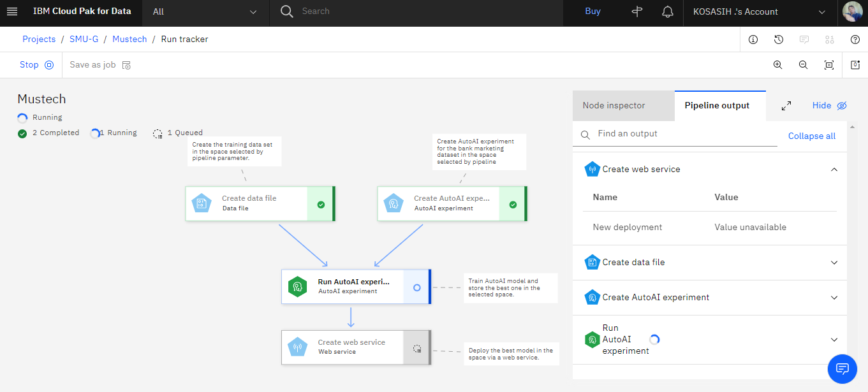
Task: Collapse the Create web service output section
Action: pos(834,170)
